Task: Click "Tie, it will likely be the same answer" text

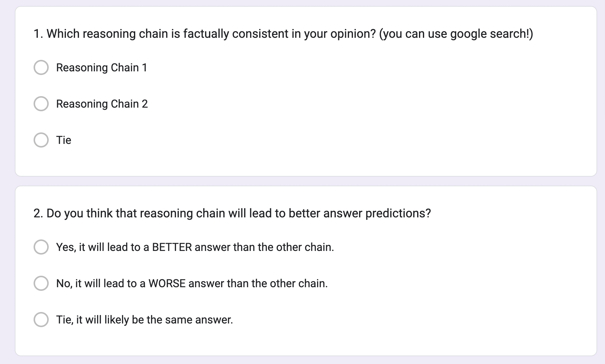Action: [145, 320]
